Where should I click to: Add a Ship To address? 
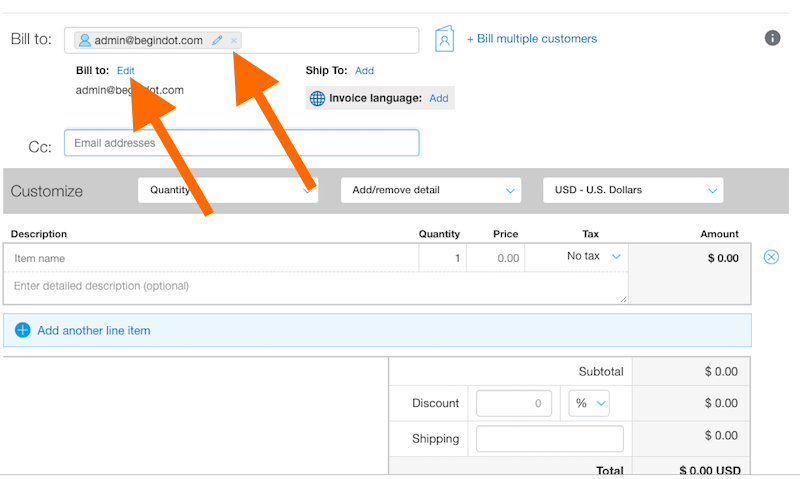(x=364, y=70)
